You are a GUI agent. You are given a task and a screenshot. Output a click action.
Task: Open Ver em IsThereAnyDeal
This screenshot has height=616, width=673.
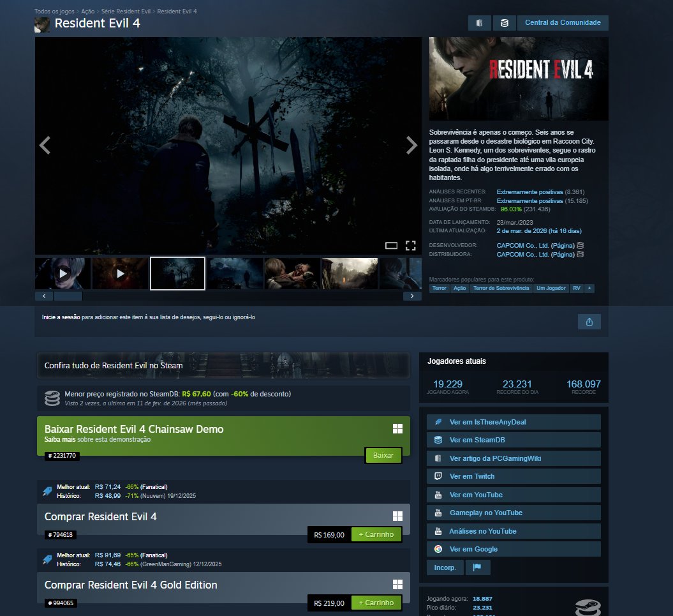coord(514,423)
